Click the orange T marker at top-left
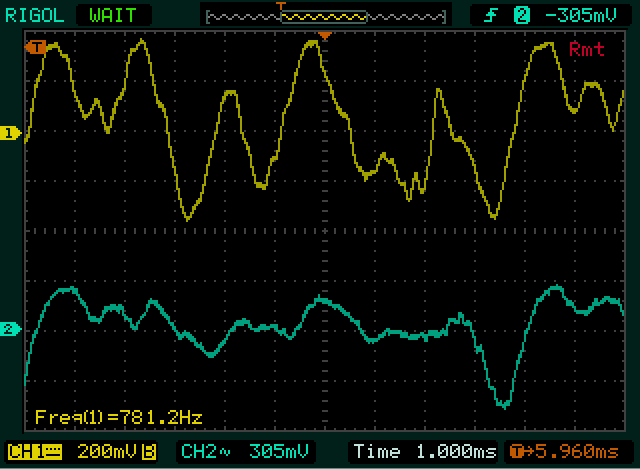The height and width of the screenshot is (469, 640). tap(38, 47)
